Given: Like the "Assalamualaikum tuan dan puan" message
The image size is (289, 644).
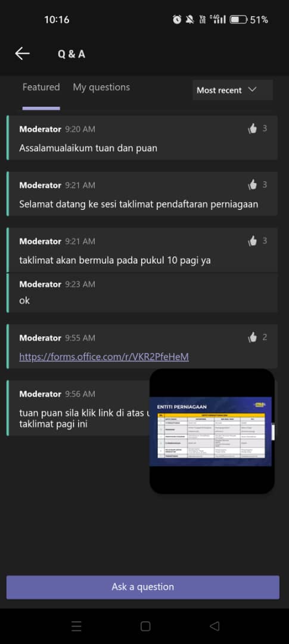Looking at the screenshot, I should pyautogui.click(x=252, y=129).
